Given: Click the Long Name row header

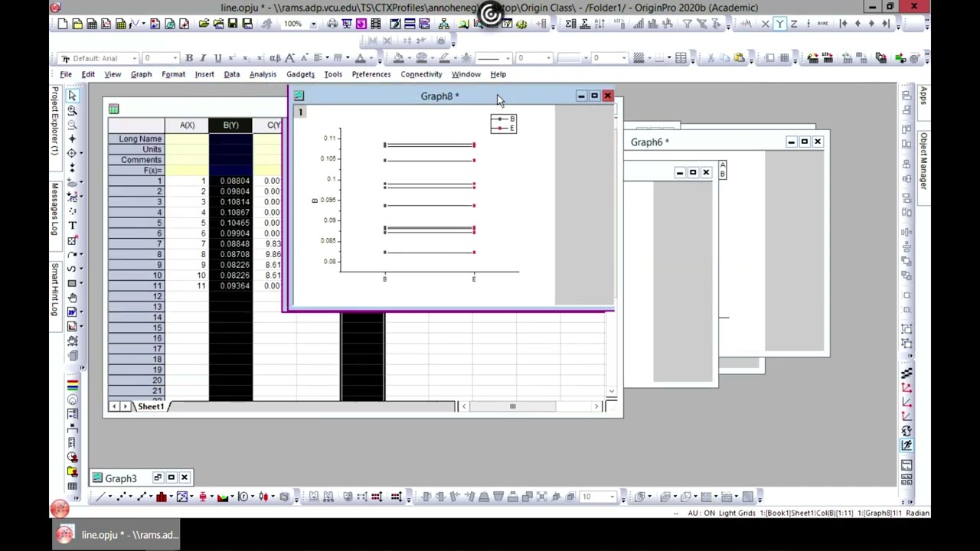Looking at the screenshot, I should [x=136, y=139].
